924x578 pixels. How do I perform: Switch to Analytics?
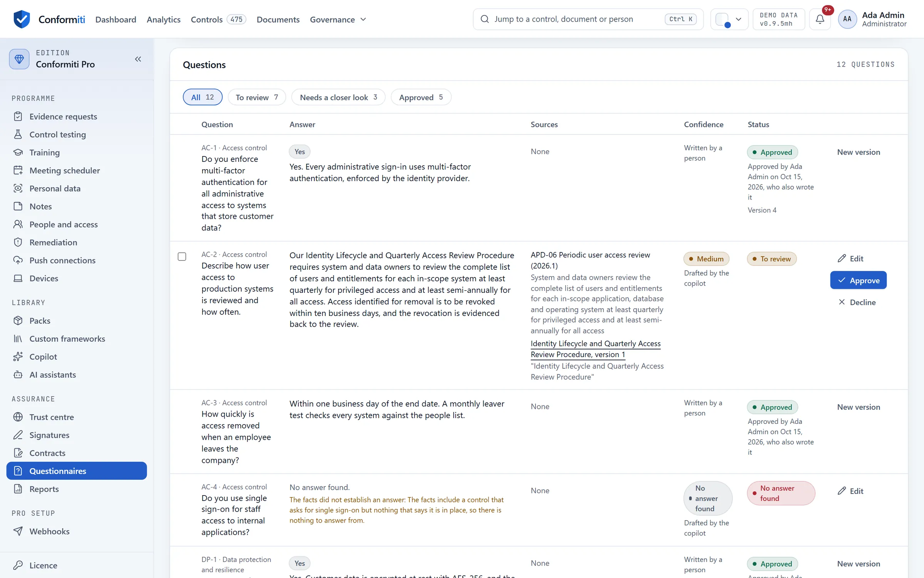(164, 19)
